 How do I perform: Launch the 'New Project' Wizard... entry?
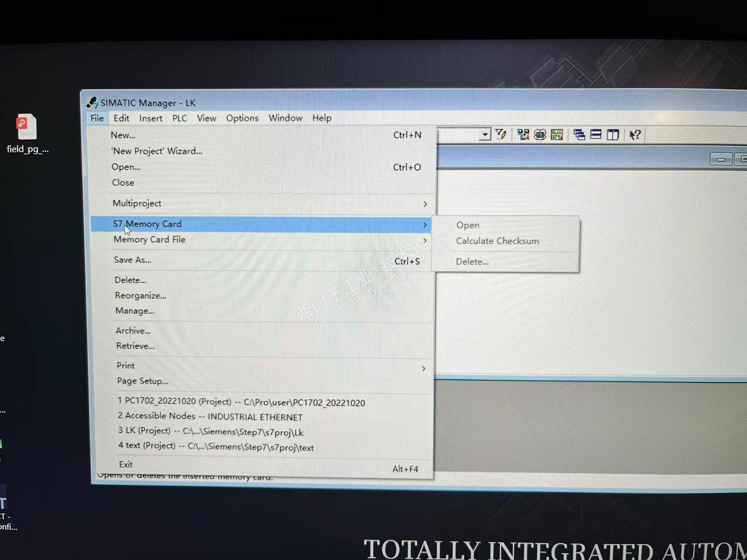click(x=262, y=151)
